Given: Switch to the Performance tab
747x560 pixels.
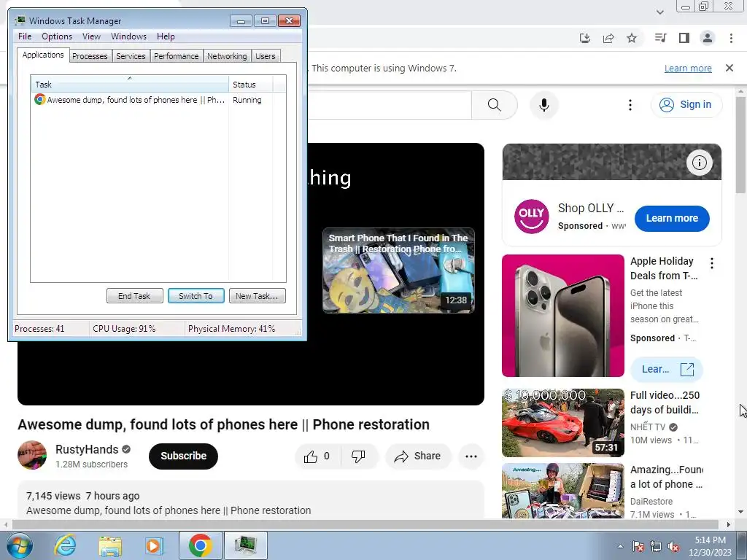Looking at the screenshot, I should tap(177, 56).
